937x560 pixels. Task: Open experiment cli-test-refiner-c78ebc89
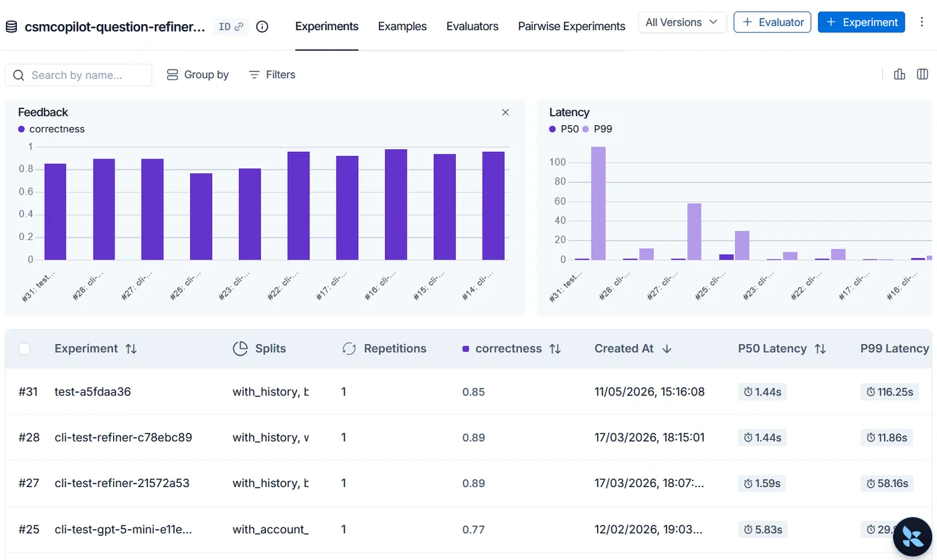[123, 438]
